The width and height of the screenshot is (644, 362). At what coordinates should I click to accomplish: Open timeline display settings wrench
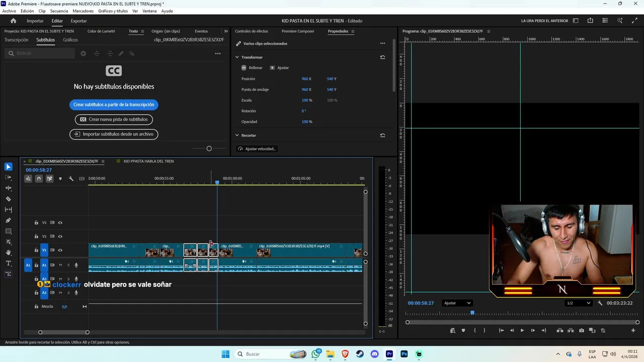pos(71,178)
